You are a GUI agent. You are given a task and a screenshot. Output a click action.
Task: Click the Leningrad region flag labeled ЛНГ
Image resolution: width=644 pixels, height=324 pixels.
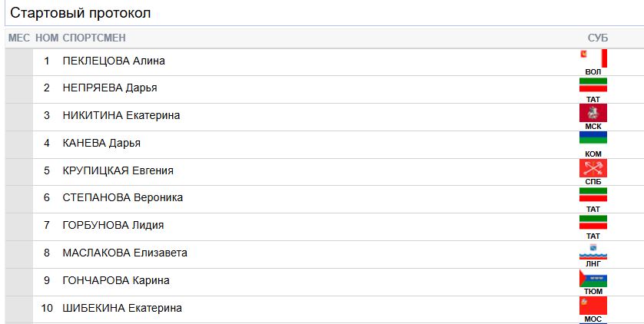tap(593, 250)
